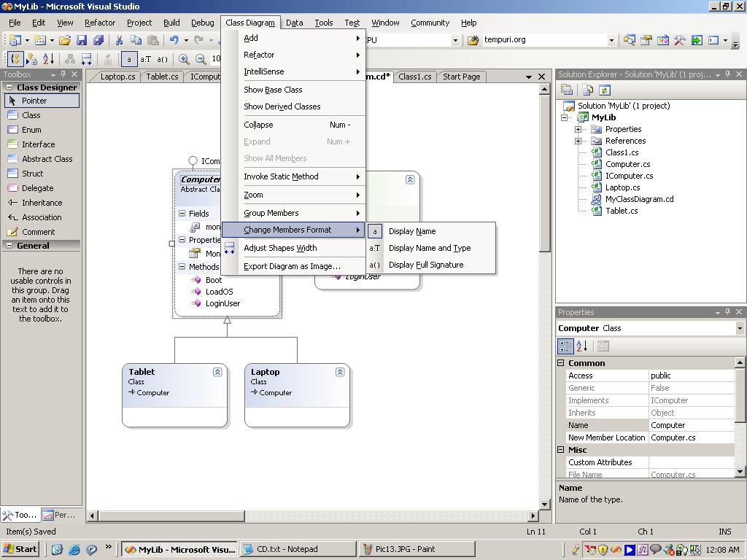Select the Abstract Class tool in Toolbox
747x560 pixels.
40,159
